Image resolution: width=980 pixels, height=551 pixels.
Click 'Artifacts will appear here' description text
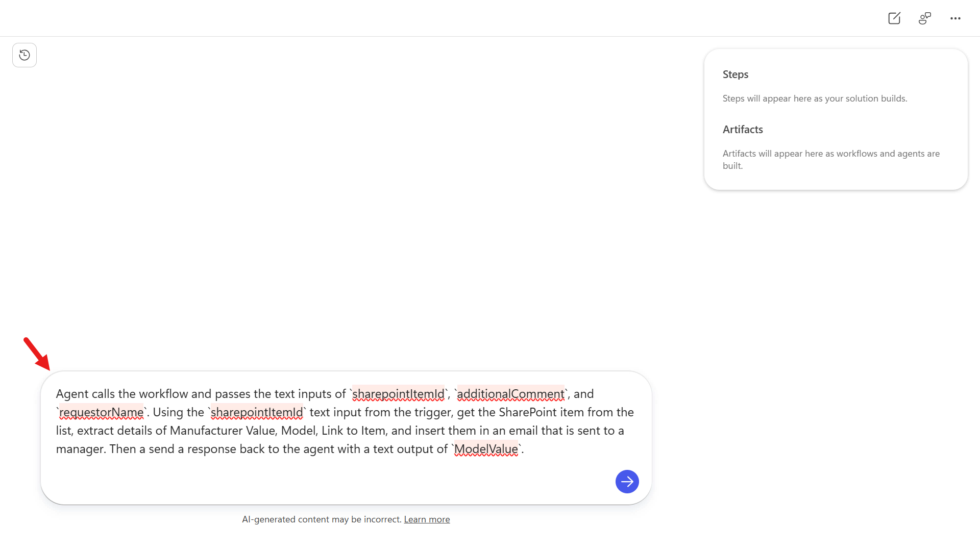point(831,160)
